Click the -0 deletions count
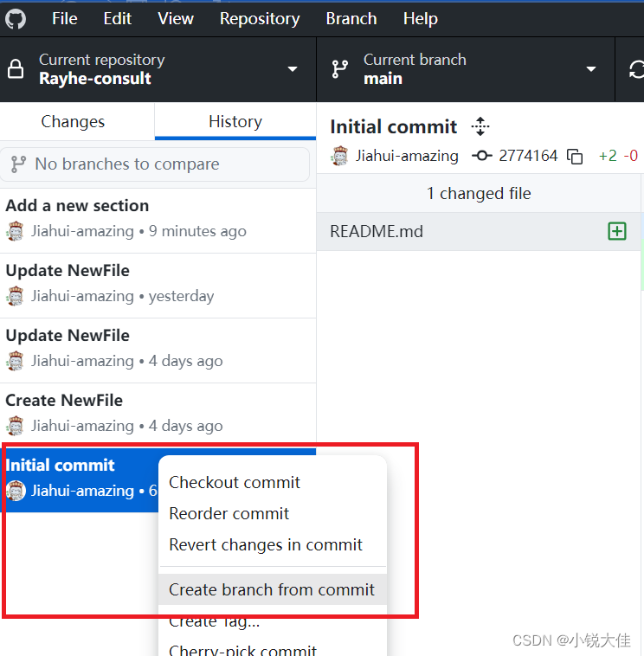Viewport: 644px width, 656px height. [631, 156]
